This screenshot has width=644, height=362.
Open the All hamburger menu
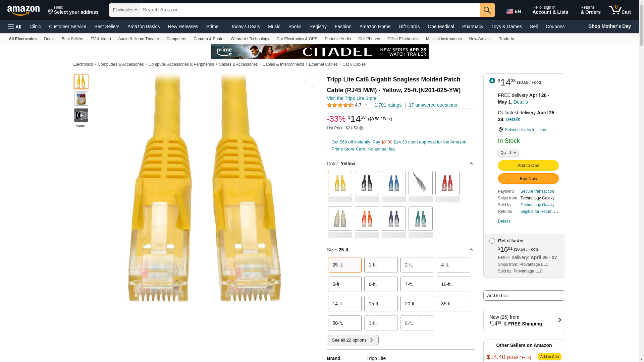click(x=15, y=26)
